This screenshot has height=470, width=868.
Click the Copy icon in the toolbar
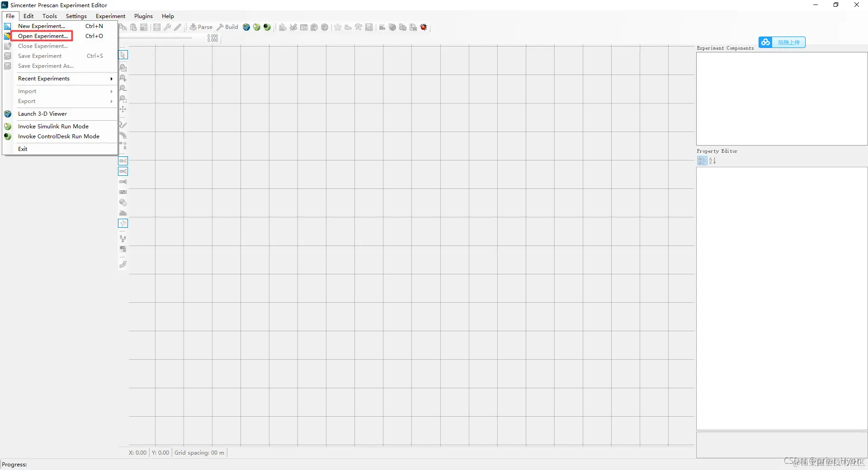(123, 27)
